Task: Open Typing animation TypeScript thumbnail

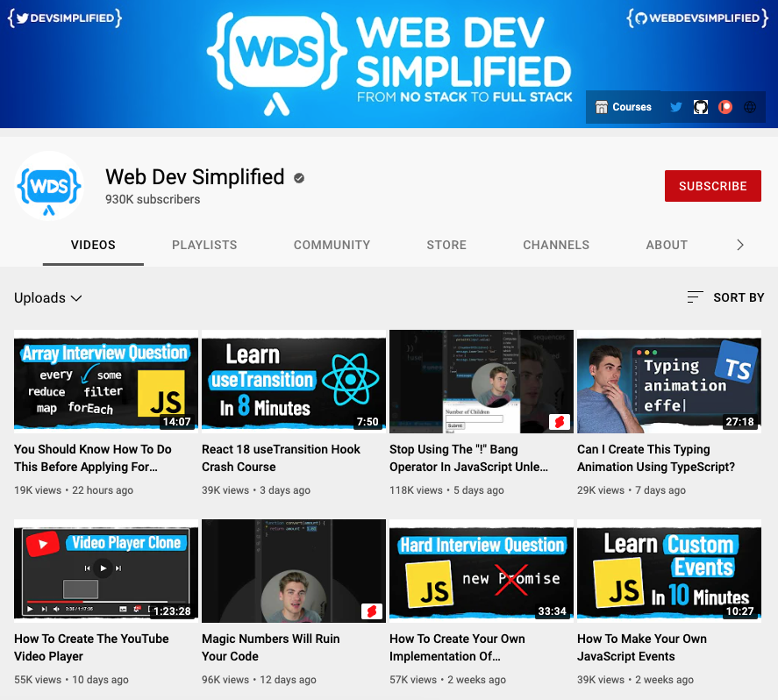Action: pyautogui.click(x=669, y=382)
